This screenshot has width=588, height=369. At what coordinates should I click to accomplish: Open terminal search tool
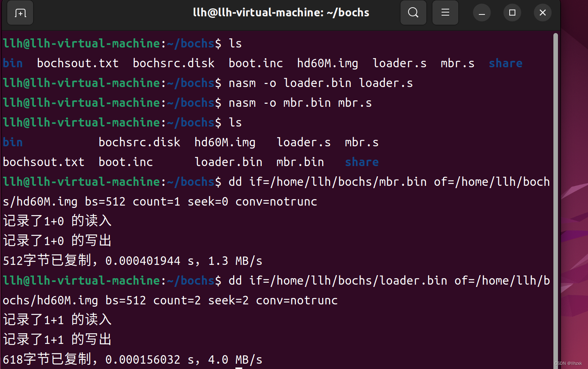coord(413,13)
